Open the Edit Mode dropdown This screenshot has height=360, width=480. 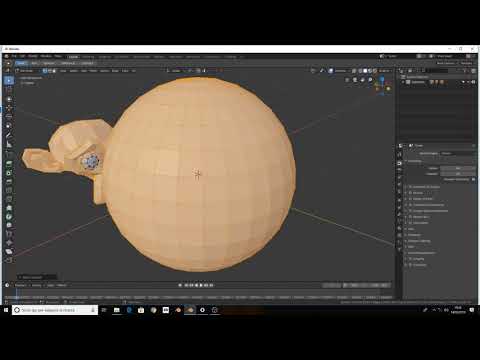coord(28,71)
